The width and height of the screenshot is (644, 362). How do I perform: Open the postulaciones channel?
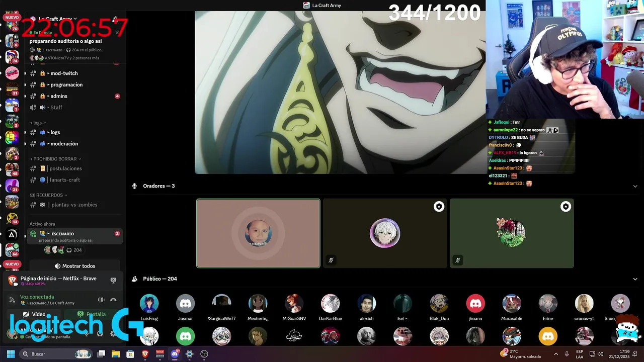tap(73, 168)
